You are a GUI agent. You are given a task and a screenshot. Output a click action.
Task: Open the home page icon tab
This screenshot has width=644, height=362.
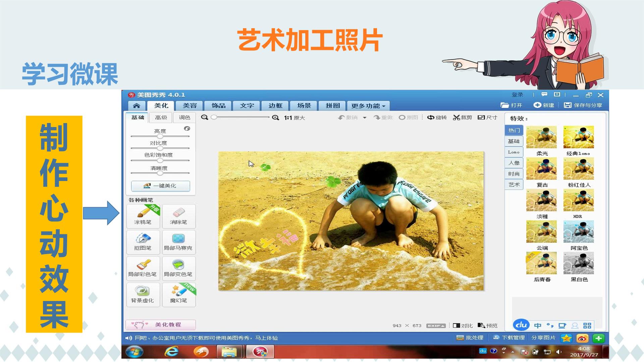pyautogui.click(x=137, y=106)
